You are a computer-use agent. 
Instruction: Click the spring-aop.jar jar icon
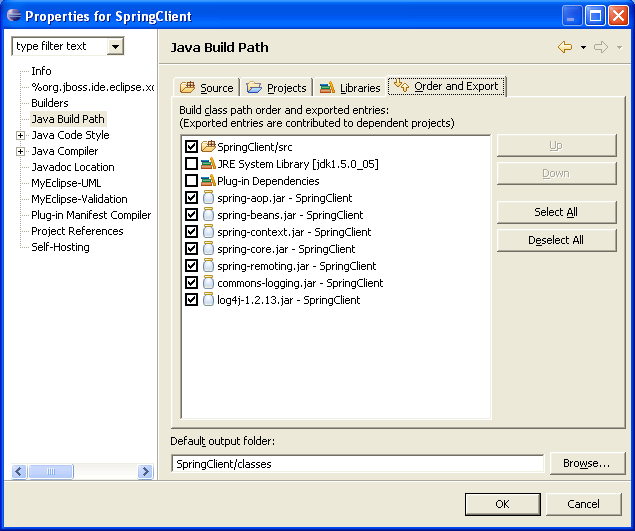click(x=208, y=197)
